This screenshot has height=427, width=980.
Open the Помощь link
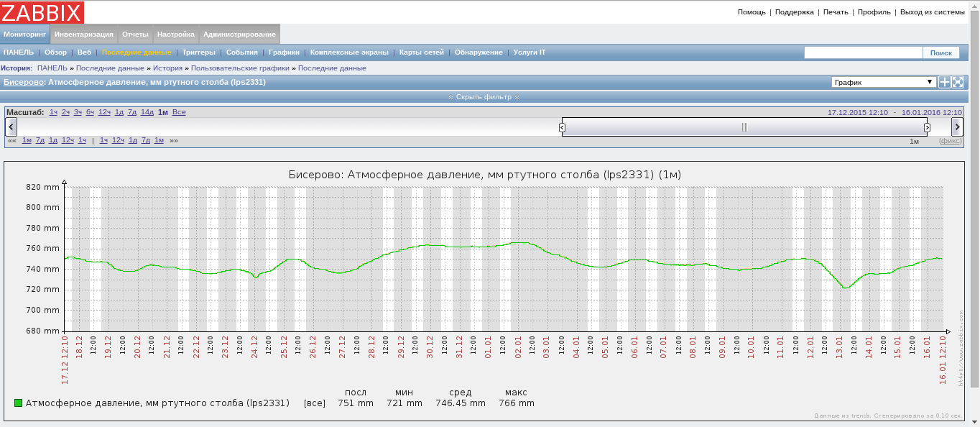(752, 12)
